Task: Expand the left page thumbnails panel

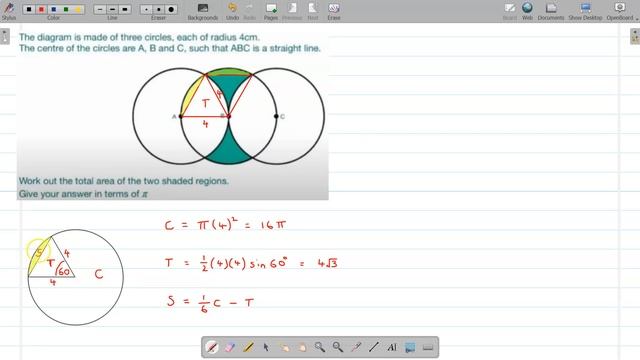Action: [4, 36]
